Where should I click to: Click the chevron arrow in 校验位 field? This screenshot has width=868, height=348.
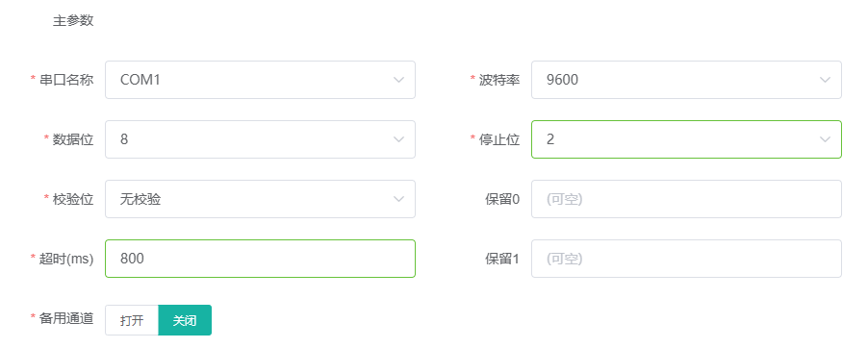398,199
